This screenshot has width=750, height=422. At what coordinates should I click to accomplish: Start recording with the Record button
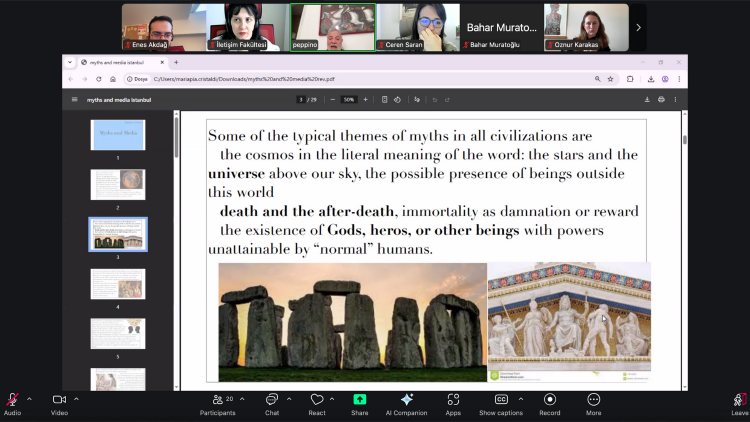tap(549, 400)
